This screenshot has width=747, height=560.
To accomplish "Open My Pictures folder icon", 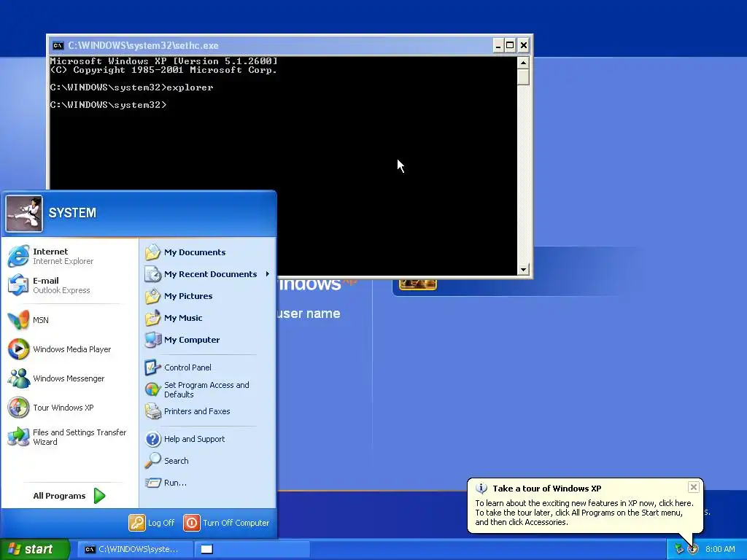I will (x=153, y=296).
